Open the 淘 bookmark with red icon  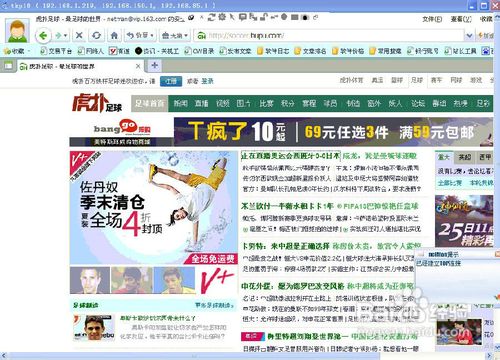coord(119,51)
